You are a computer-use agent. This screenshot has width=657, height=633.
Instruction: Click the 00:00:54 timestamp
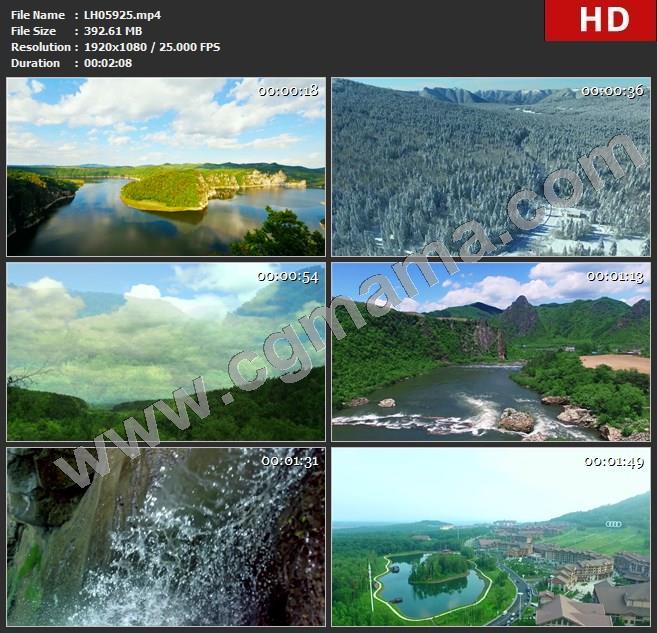(288, 276)
